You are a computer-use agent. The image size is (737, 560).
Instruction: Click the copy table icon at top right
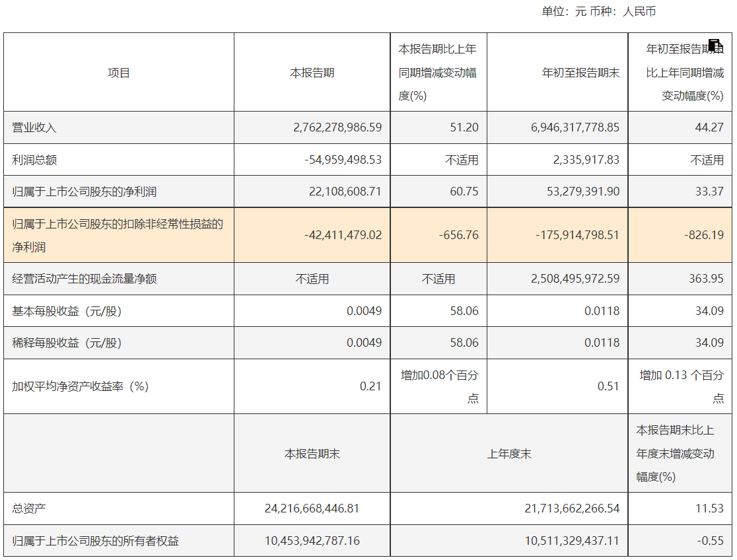tap(715, 46)
